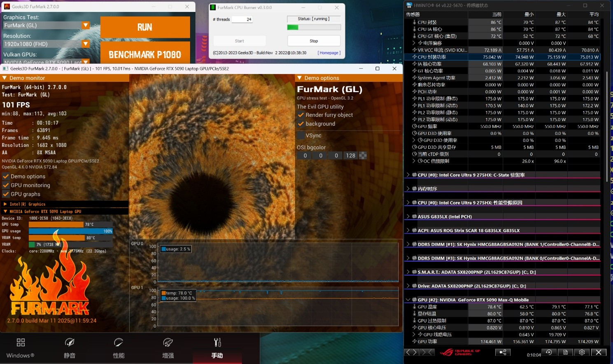Expand the 内存时序 group
The width and height of the screenshot is (613, 364).
[x=408, y=189]
